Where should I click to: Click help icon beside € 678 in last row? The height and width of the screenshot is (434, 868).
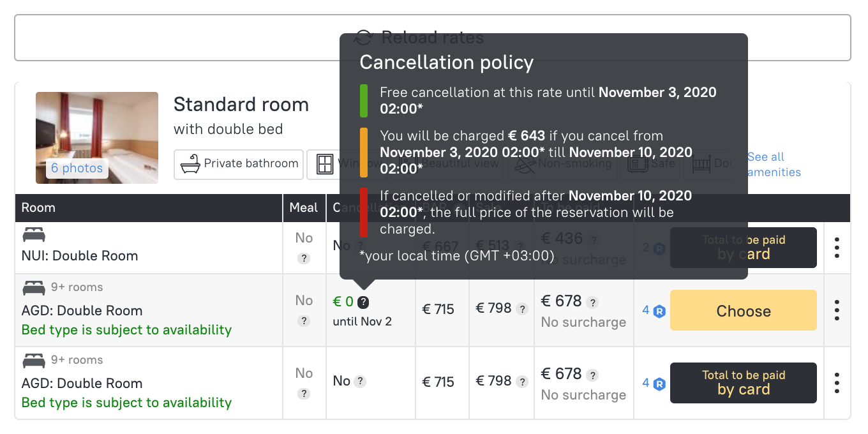click(x=593, y=375)
